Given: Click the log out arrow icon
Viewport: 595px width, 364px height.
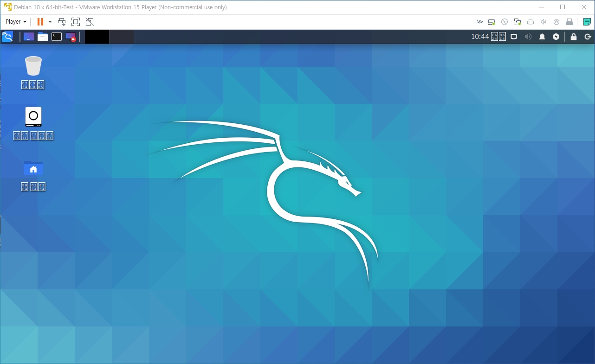Looking at the screenshot, I should click(588, 37).
